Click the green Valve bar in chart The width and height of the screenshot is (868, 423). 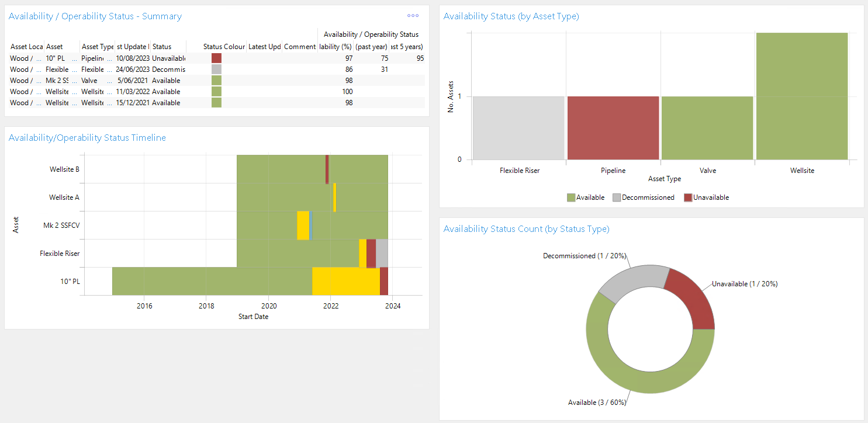(x=707, y=128)
